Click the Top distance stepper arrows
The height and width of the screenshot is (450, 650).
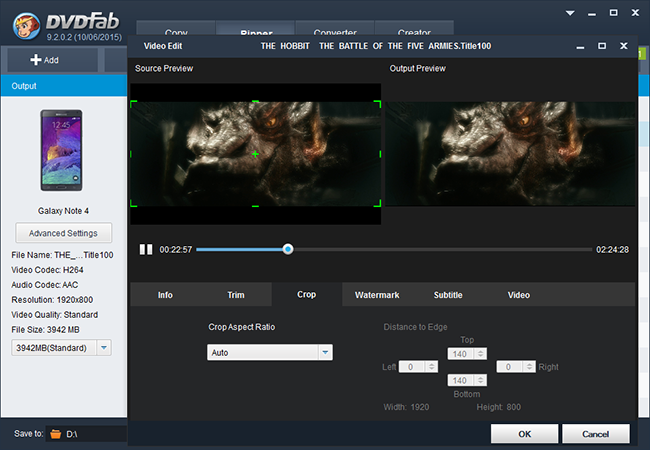(x=480, y=354)
